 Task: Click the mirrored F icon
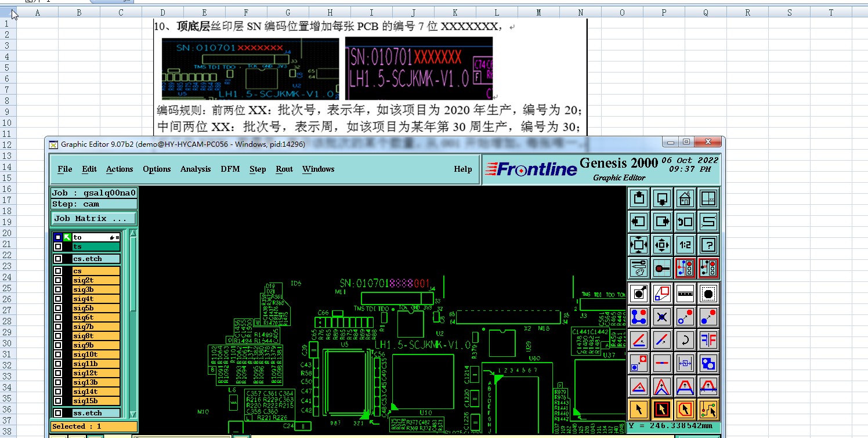click(708, 340)
